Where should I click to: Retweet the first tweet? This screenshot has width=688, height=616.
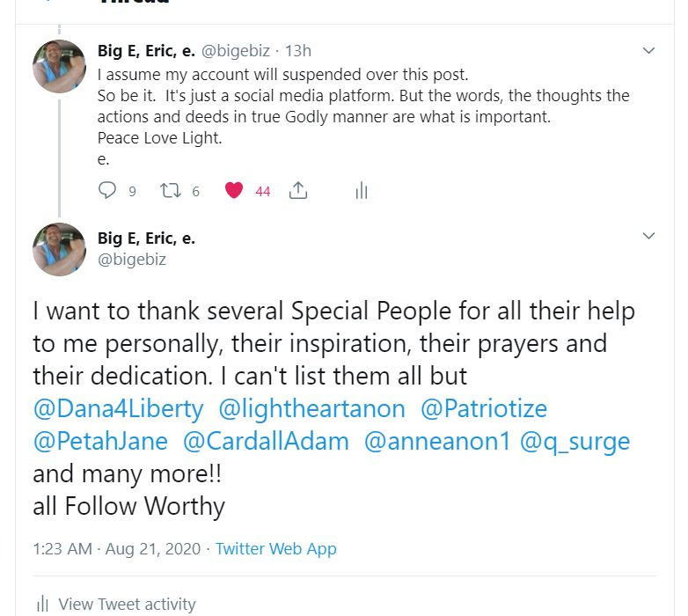click(x=169, y=190)
